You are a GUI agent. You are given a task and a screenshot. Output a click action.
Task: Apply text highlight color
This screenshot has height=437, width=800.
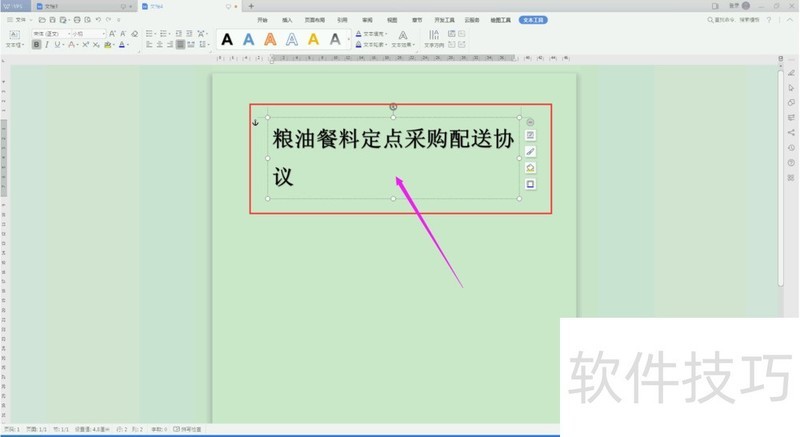pos(109,45)
